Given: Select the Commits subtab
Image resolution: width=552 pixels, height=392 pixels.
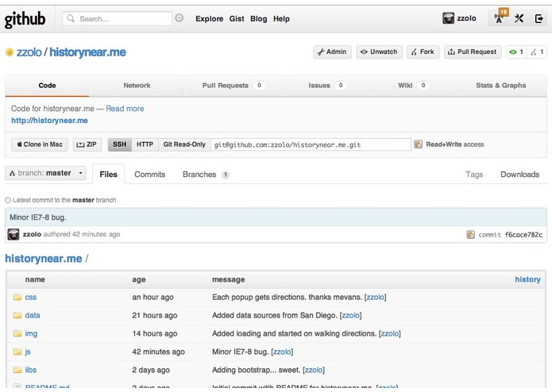Looking at the screenshot, I should click(149, 175).
